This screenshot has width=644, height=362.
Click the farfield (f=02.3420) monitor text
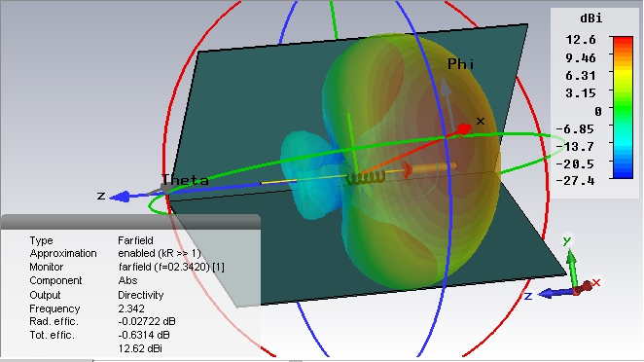pyautogui.click(x=171, y=267)
